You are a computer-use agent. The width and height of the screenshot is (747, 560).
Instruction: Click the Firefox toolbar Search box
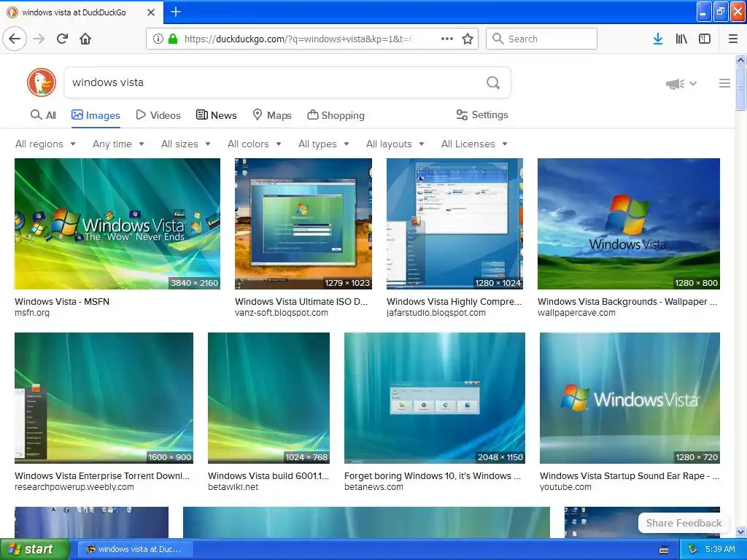(x=541, y=39)
